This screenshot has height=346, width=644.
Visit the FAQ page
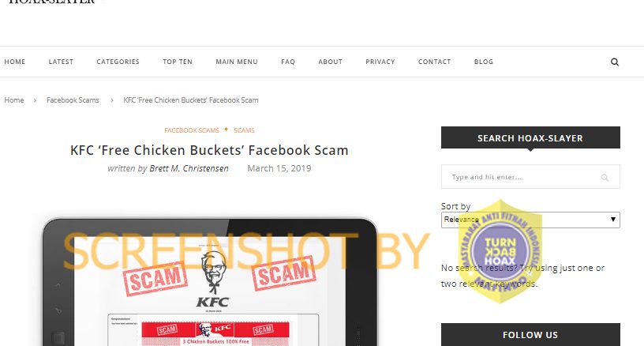[288, 62]
